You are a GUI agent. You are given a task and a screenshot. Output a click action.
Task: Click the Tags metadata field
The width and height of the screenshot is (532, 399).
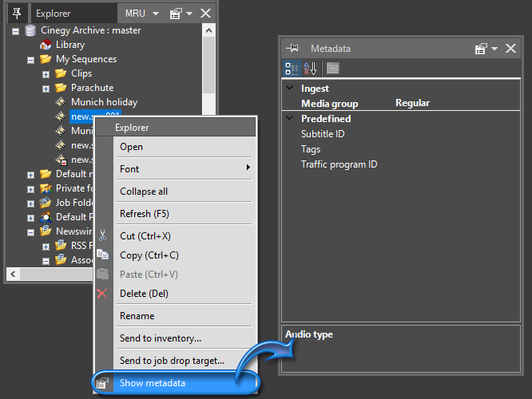311,149
